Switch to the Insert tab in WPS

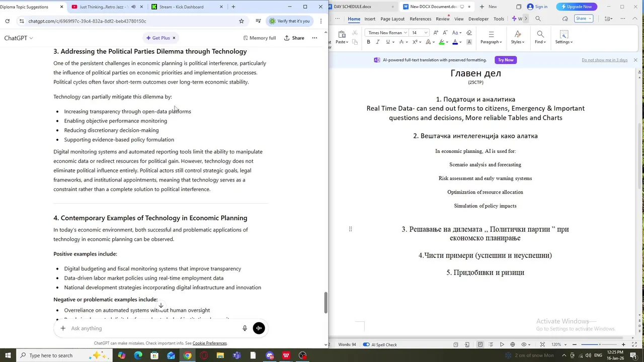pos(370,19)
